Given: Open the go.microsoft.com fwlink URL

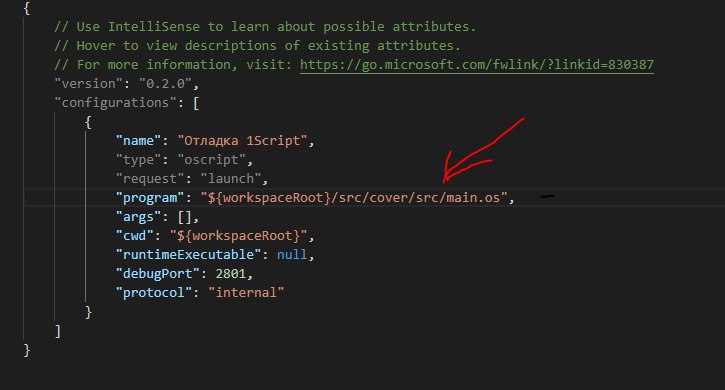Looking at the screenshot, I should point(477,64).
